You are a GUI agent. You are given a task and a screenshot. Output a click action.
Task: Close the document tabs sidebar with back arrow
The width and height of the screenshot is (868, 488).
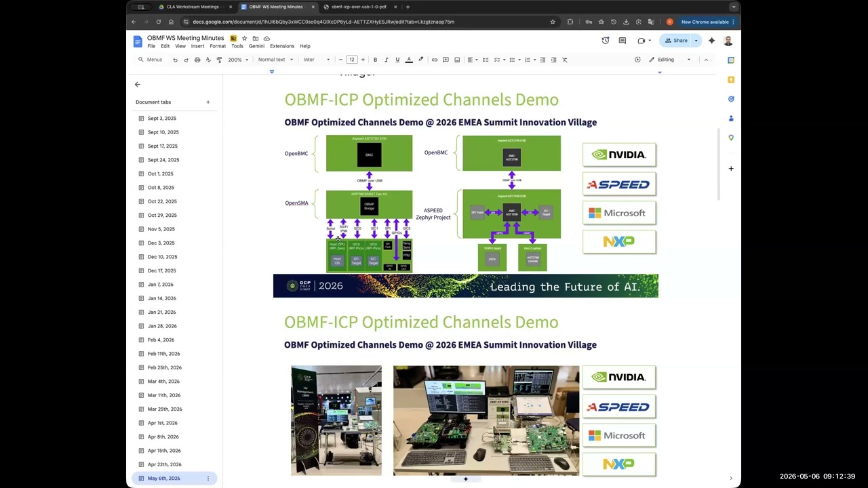pyautogui.click(x=138, y=85)
